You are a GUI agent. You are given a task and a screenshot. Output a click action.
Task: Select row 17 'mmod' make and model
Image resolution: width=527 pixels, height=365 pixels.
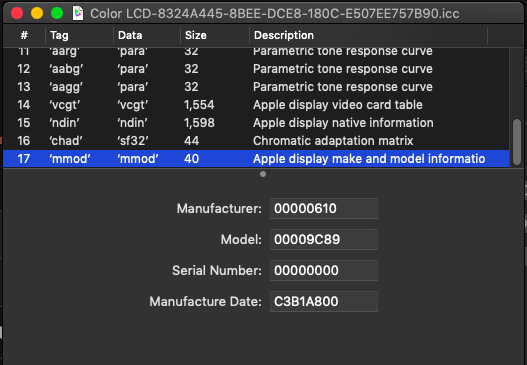[256, 159]
